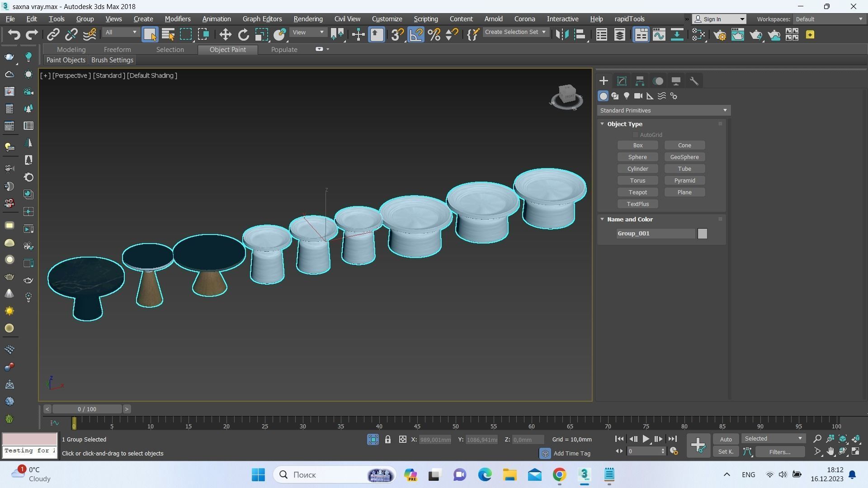
Task: Open the Create Selection Set dropdown
Action: pos(515,32)
